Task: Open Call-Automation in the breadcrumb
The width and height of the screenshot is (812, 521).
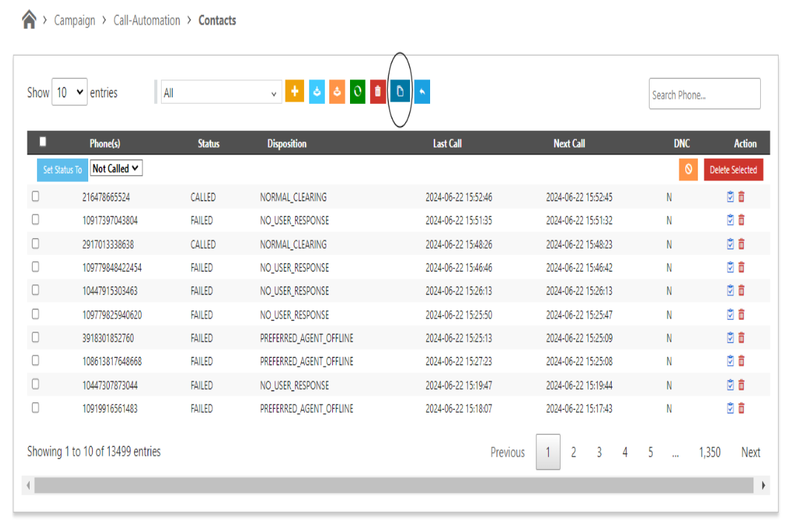Action: coord(147,21)
